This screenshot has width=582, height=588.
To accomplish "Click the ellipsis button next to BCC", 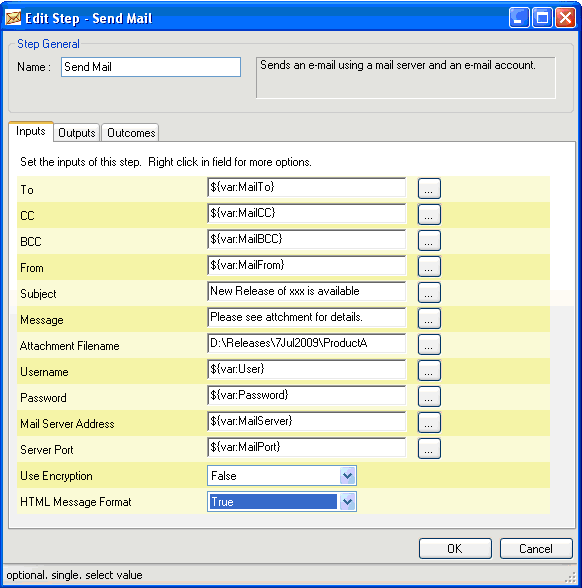I will [429, 240].
